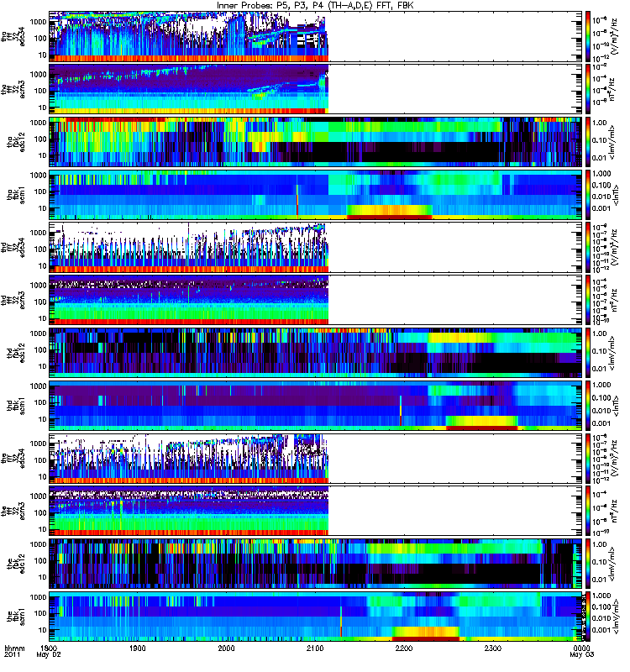Click the 'hhmm' axis unit label
The height and width of the screenshot is (672, 630).
pyautogui.click(x=14, y=648)
